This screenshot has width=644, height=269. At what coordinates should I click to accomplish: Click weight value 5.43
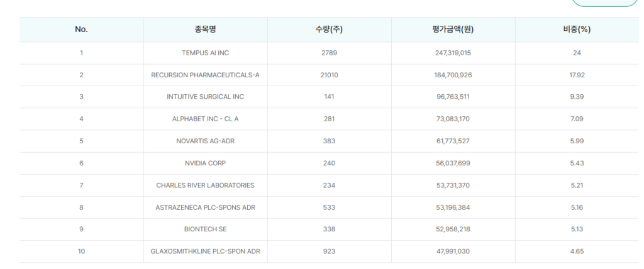pos(577,163)
